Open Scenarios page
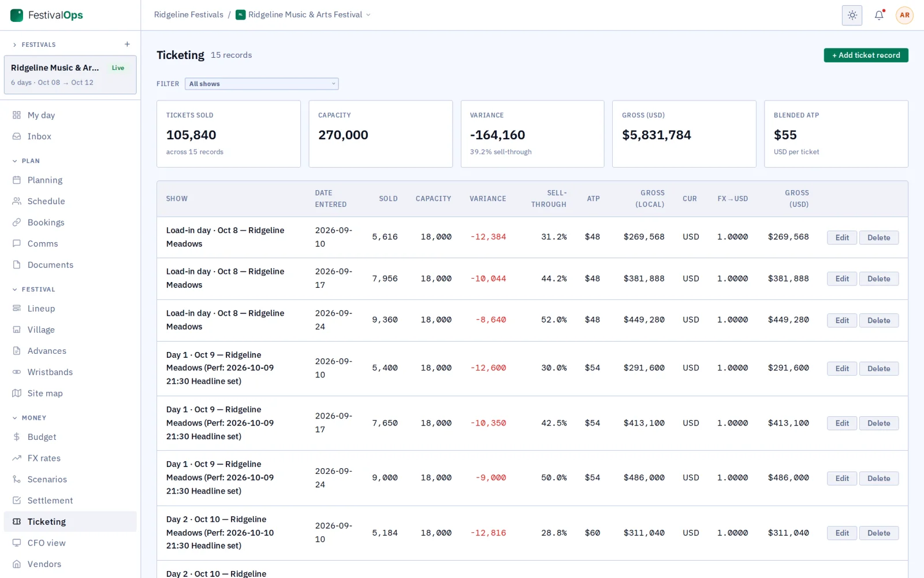This screenshot has width=924, height=578. coord(70,479)
